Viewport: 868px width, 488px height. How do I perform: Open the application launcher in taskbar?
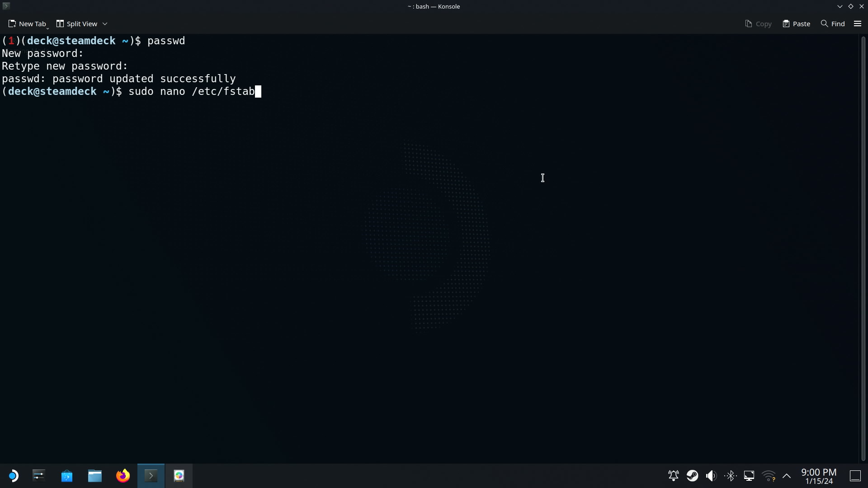click(13, 476)
